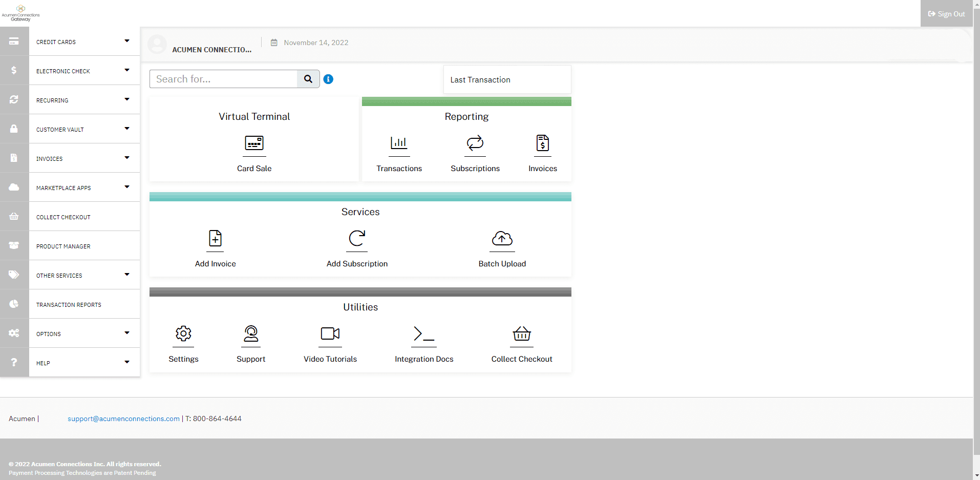Click the Other Services tags icon
Screen dimensions: 980x480
pos(14,275)
